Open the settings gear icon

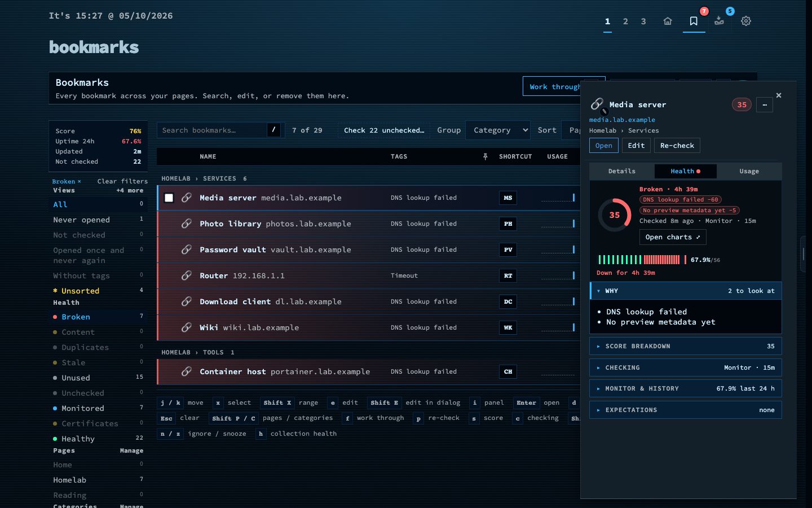pos(746,21)
